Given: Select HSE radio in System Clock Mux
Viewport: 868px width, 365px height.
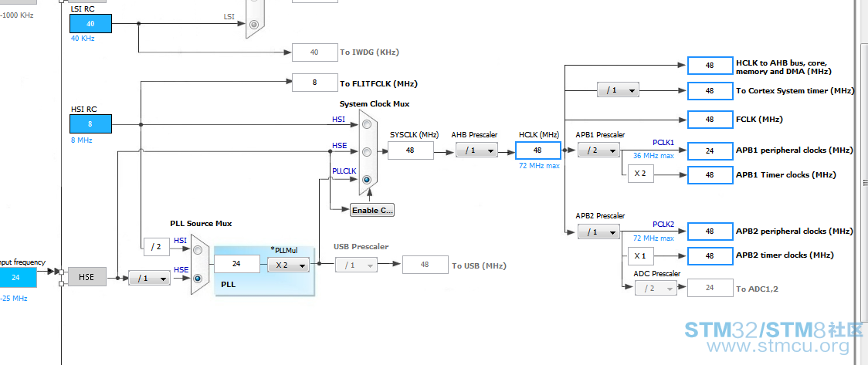Looking at the screenshot, I should tap(366, 151).
